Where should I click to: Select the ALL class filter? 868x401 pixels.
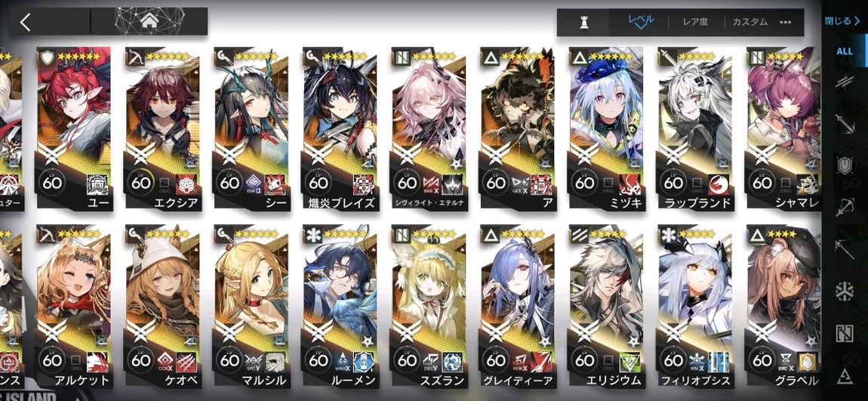click(845, 51)
